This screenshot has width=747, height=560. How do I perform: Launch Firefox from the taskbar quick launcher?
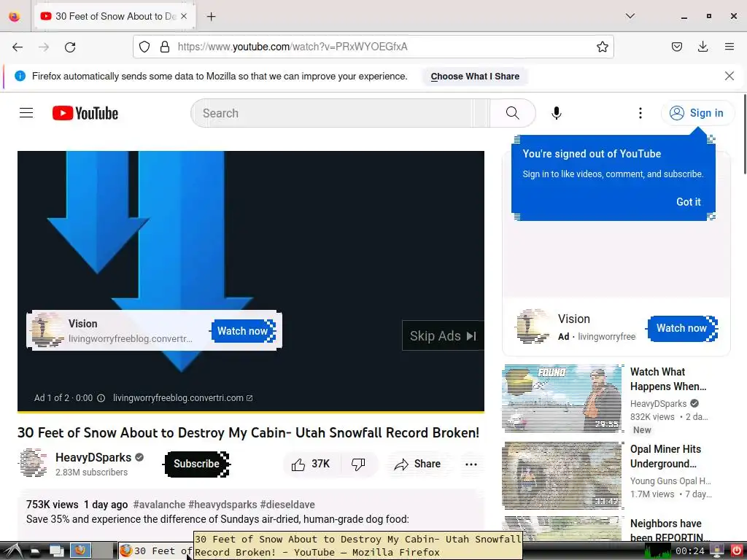coord(80,551)
